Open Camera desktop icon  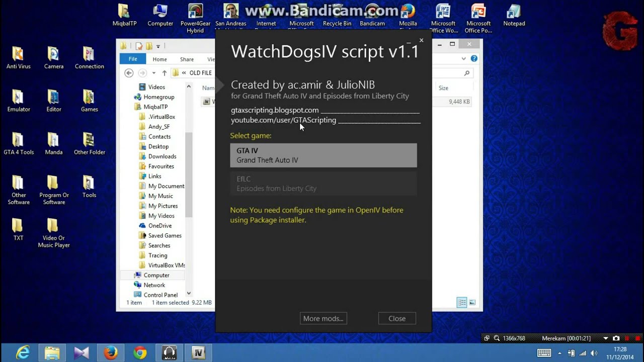(x=53, y=58)
